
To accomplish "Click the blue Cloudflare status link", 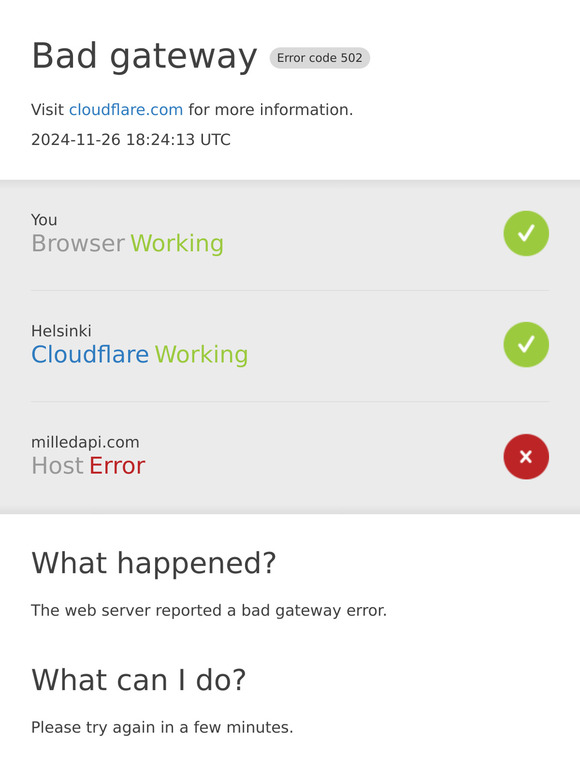I will [x=90, y=354].
